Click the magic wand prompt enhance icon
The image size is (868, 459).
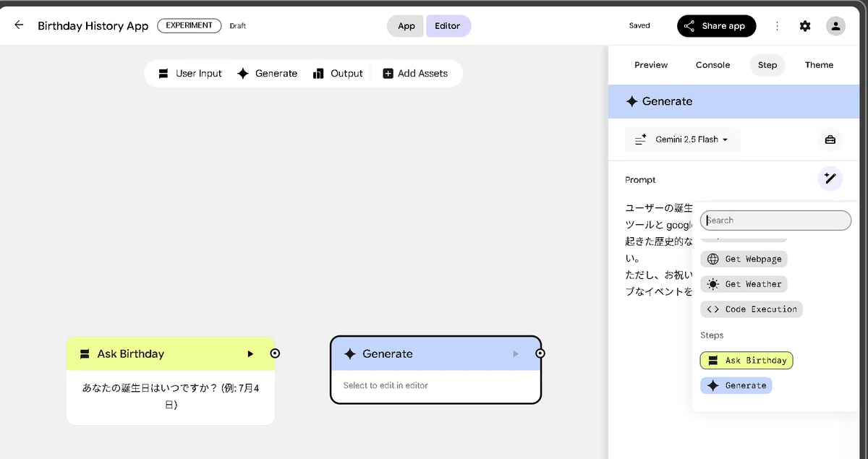pyautogui.click(x=830, y=179)
